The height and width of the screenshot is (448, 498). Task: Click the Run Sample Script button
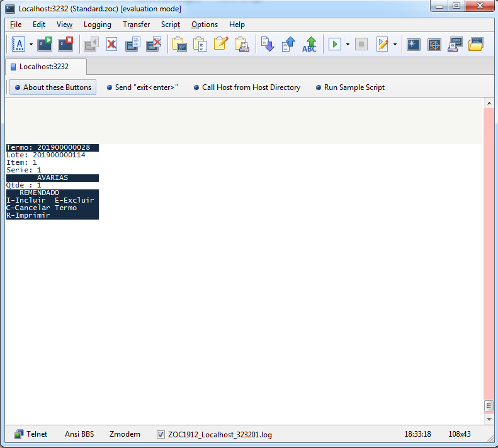(x=350, y=87)
